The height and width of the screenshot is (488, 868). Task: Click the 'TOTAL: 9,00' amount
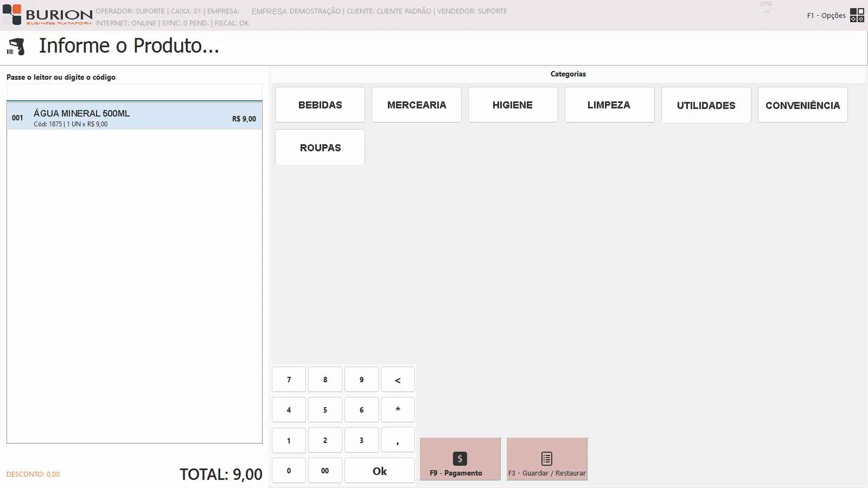pyautogui.click(x=221, y=474)
